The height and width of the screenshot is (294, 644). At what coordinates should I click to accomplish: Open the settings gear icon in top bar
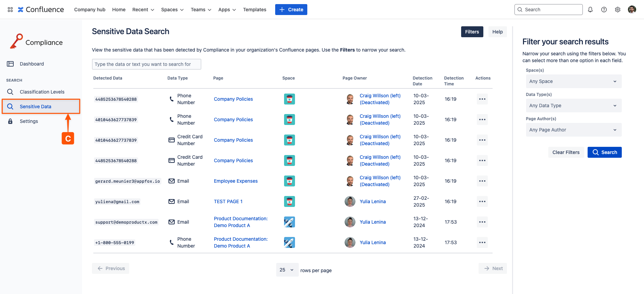617,10
